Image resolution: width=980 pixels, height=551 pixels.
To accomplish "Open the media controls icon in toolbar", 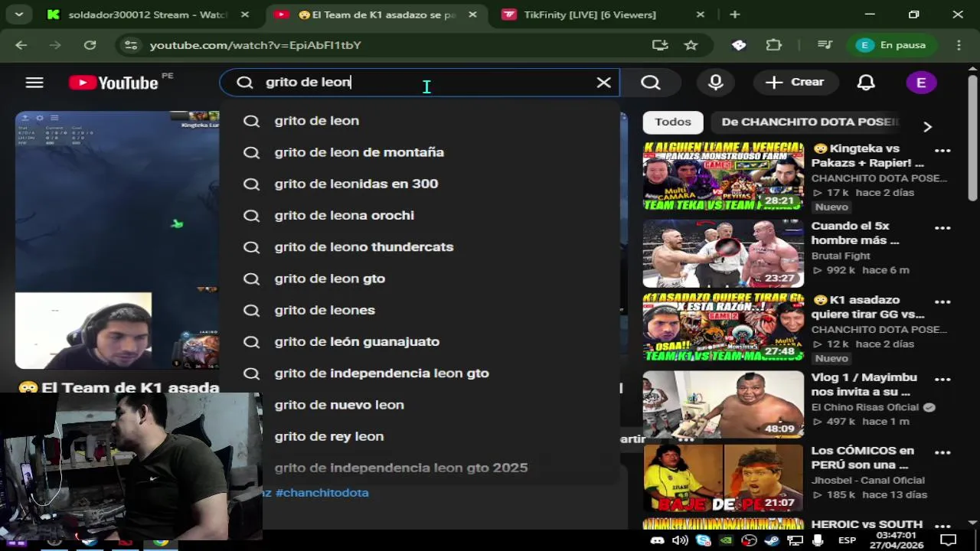I will 825,45.
